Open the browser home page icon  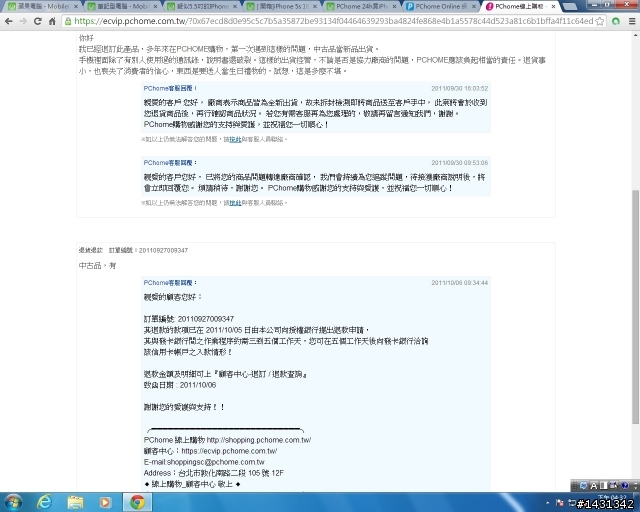tap(52, 21)
